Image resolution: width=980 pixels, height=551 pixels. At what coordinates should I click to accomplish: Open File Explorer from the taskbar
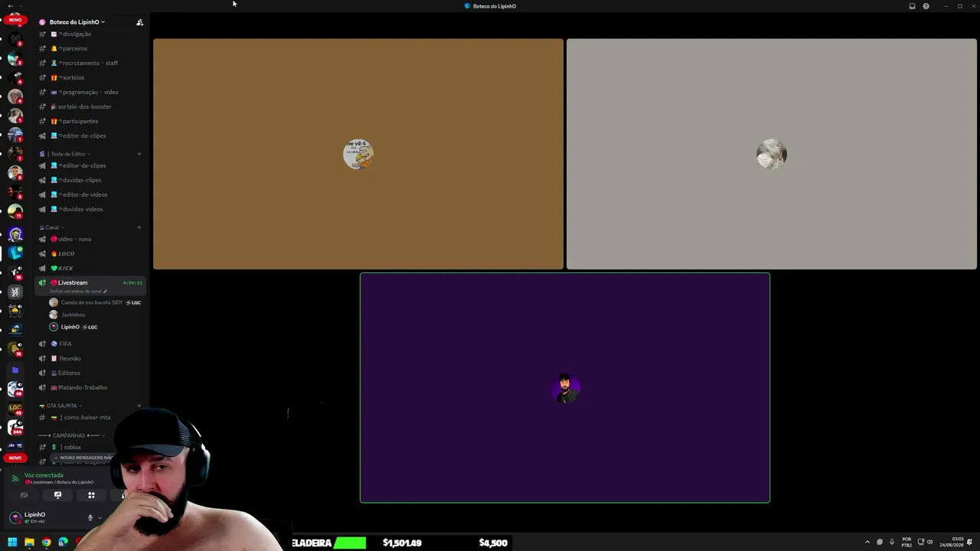pyautogui.click(x=29, y=543)
